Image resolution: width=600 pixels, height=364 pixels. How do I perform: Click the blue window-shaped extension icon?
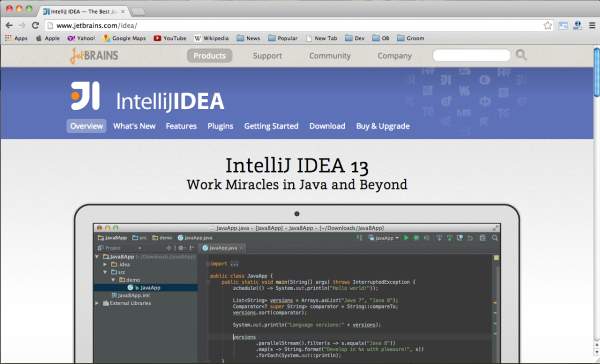563,26
